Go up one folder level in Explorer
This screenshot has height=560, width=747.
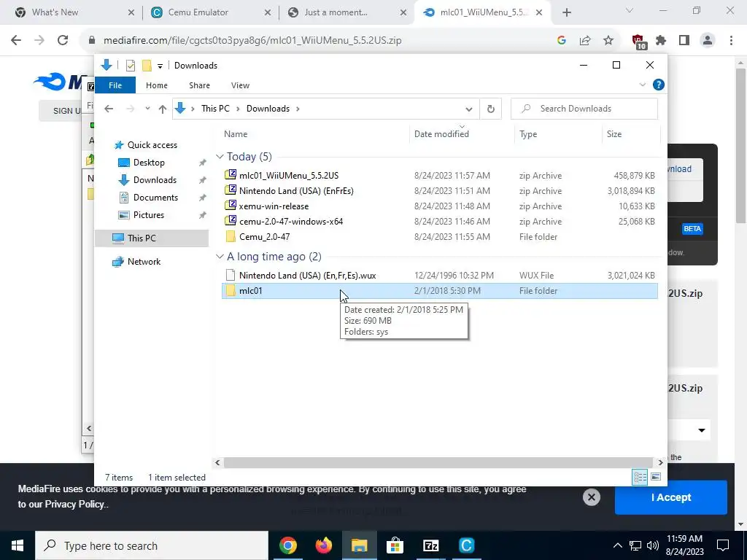[163, 109]
